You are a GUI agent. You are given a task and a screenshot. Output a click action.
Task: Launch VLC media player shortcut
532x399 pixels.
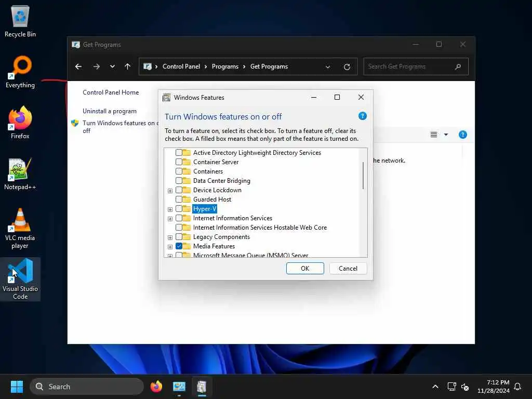(20, 228)
